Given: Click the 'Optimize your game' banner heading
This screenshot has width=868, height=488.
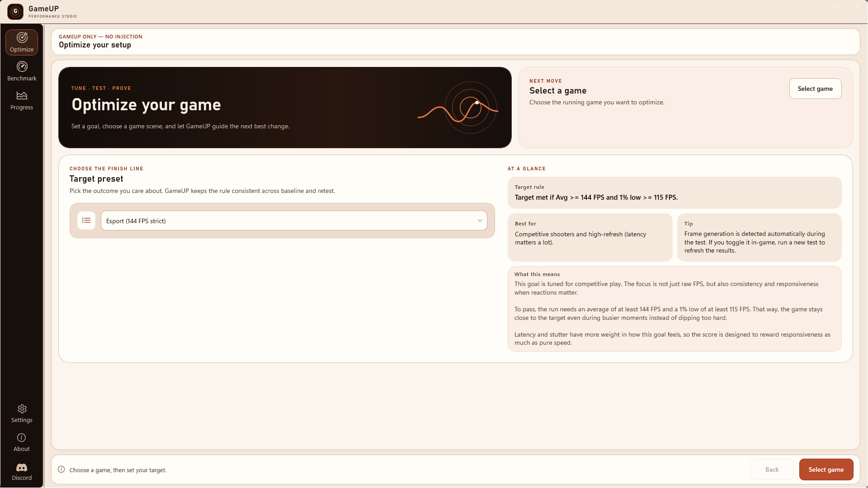Looking at the screenshot, I should pyautogui.click(x=146, y=105).
